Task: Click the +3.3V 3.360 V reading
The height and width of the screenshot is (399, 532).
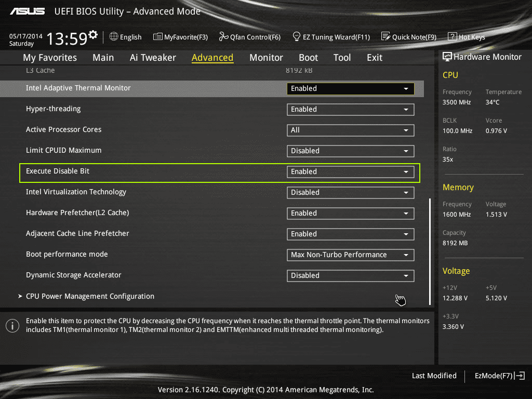Action: coord(453,327)
